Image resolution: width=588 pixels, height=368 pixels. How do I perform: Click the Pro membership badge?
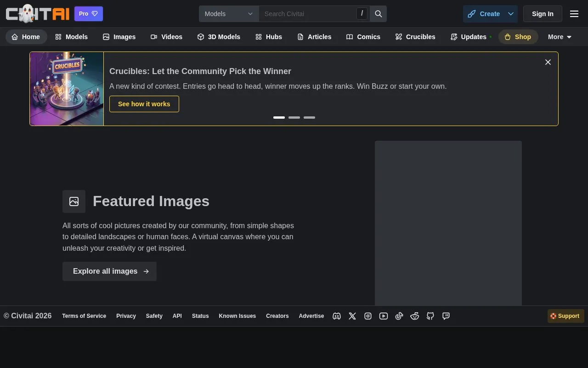point(89,14)
